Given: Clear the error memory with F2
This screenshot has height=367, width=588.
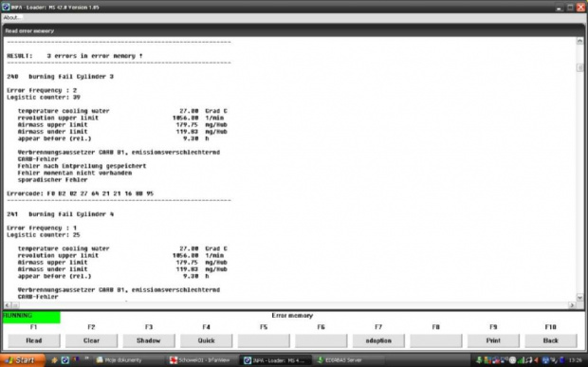Looking at the screenshot, I should coord(91,340).
